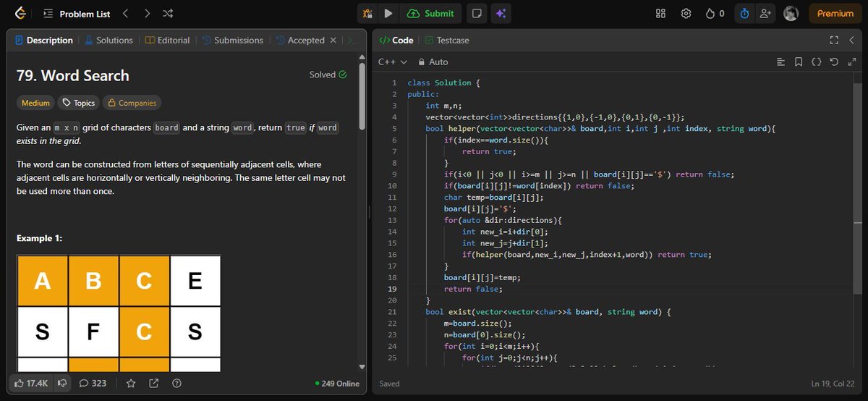Image resolution: width=868 pixels, height=401 pixels.
Task: Click the Medium difficulty tag
Action: [35, 103]
